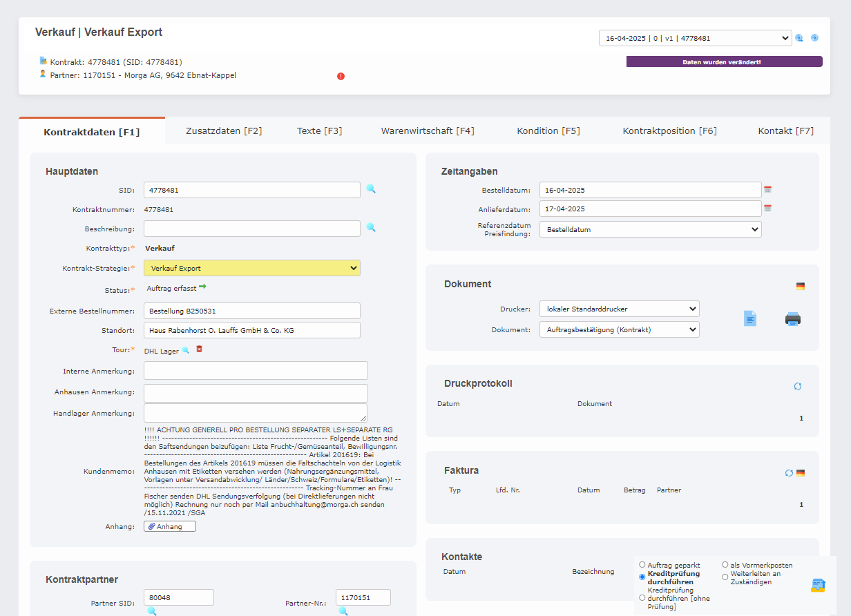Select the 'Auftrag geparkt' radio option
This screenshot has height=616, width=851.
tap(642, 565)
